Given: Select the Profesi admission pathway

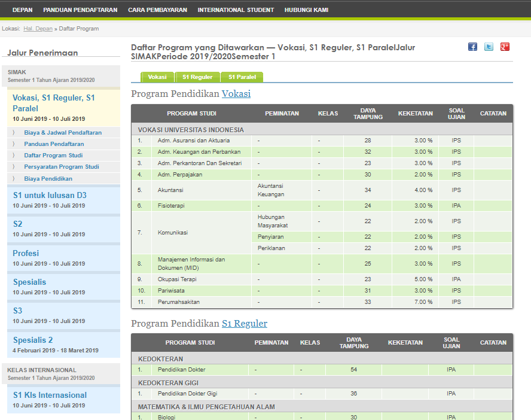Looking at the screenshot, I should 63,258.
